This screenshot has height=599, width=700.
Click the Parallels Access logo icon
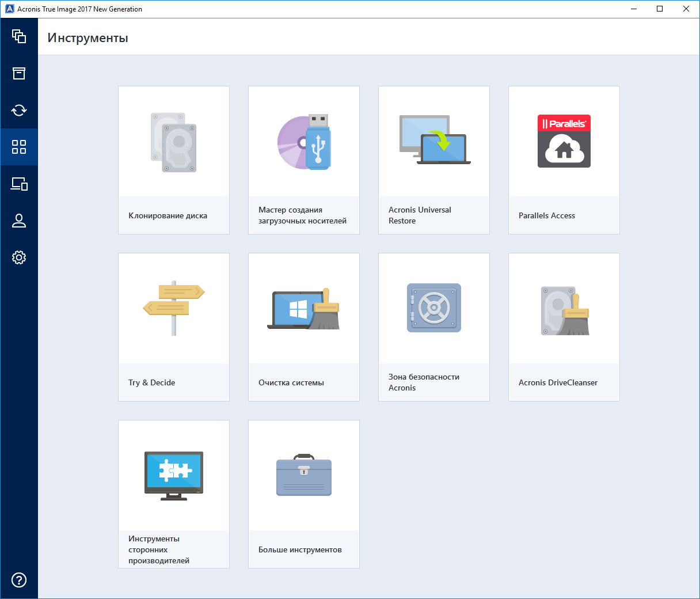click(x=564, y=141)
